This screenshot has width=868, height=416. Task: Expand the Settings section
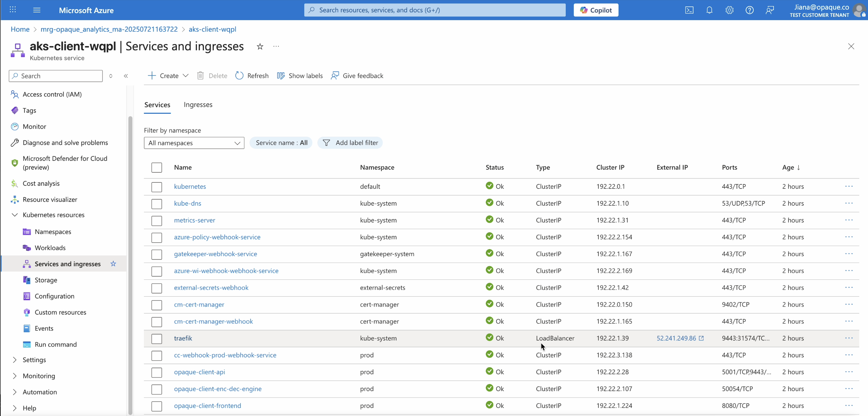(14, 360)
